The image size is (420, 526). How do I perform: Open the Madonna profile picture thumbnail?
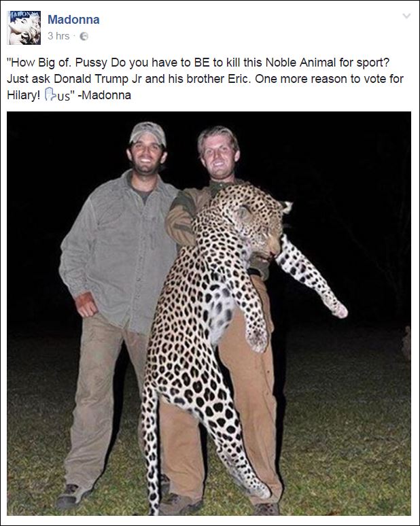coord(24,27)
